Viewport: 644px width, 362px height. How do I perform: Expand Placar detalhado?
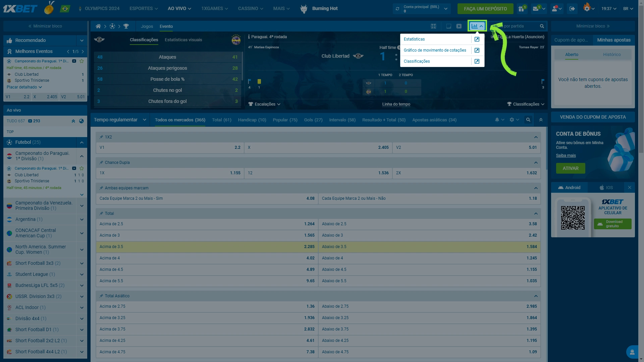pyautogui.click(x=24, y=87)
